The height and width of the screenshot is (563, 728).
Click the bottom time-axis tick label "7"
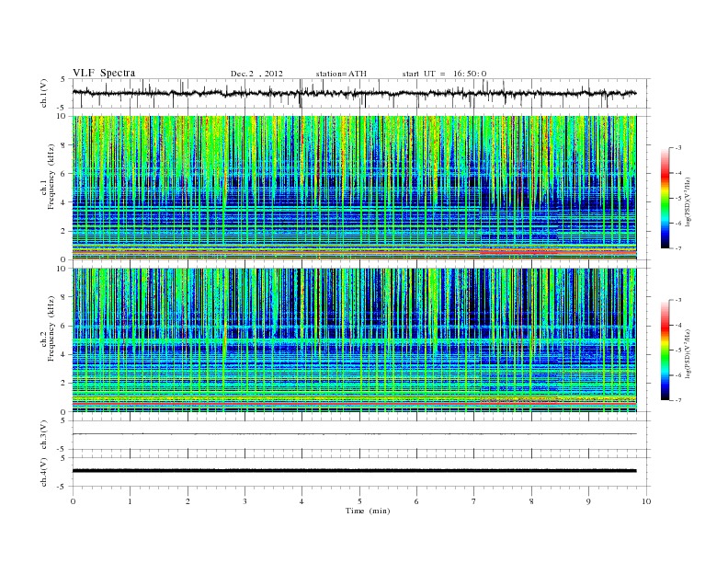pos(474,501)
